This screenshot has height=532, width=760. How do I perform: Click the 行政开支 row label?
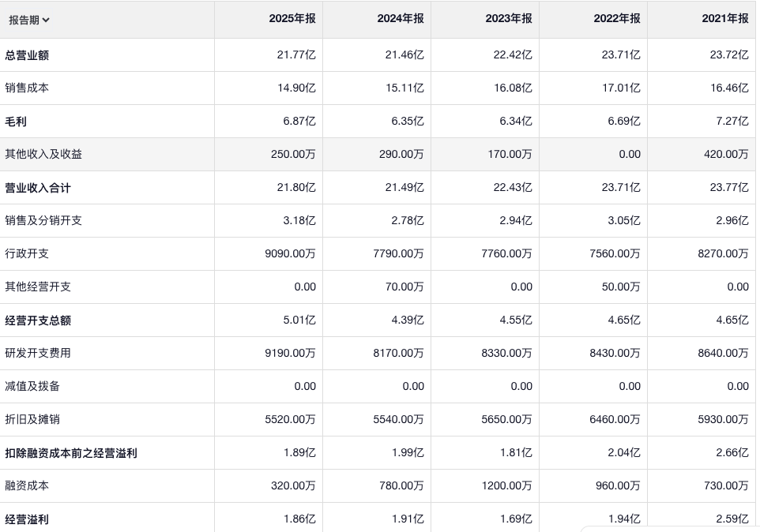point(27,254)
